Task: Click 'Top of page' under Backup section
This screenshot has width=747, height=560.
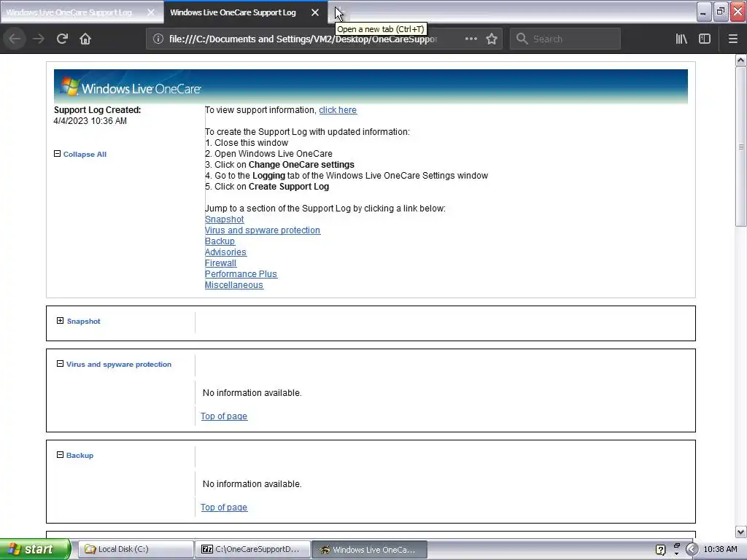Action: 224,507
